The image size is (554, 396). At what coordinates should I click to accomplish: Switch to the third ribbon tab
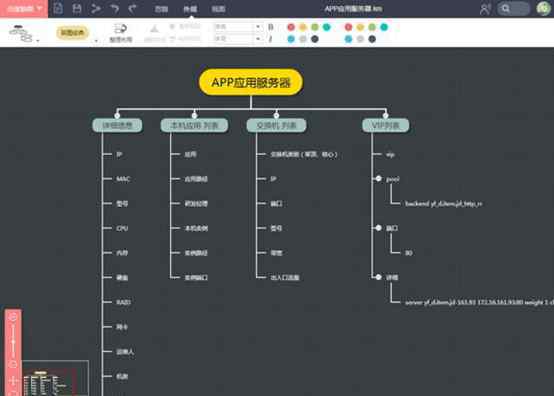[218, 9]
